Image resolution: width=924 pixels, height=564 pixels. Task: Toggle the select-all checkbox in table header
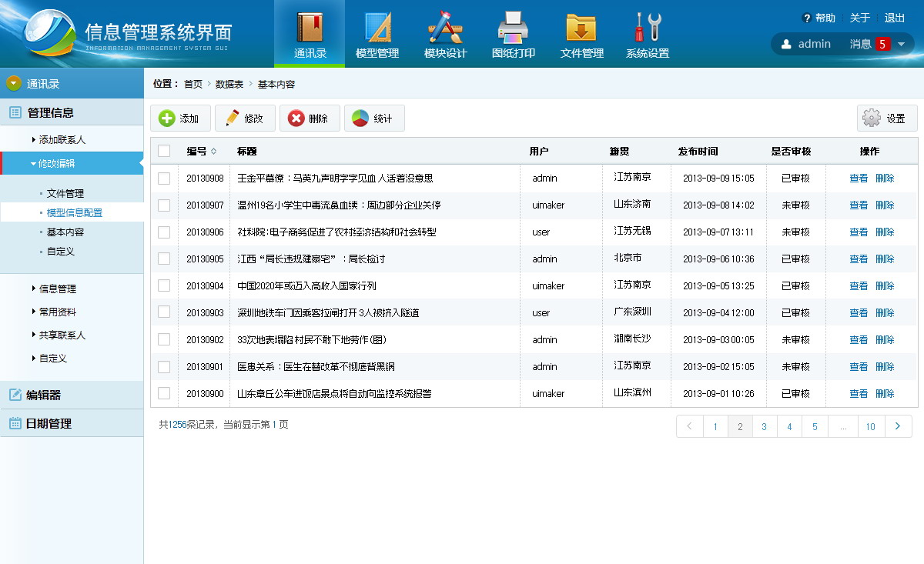tap(164, 151)
